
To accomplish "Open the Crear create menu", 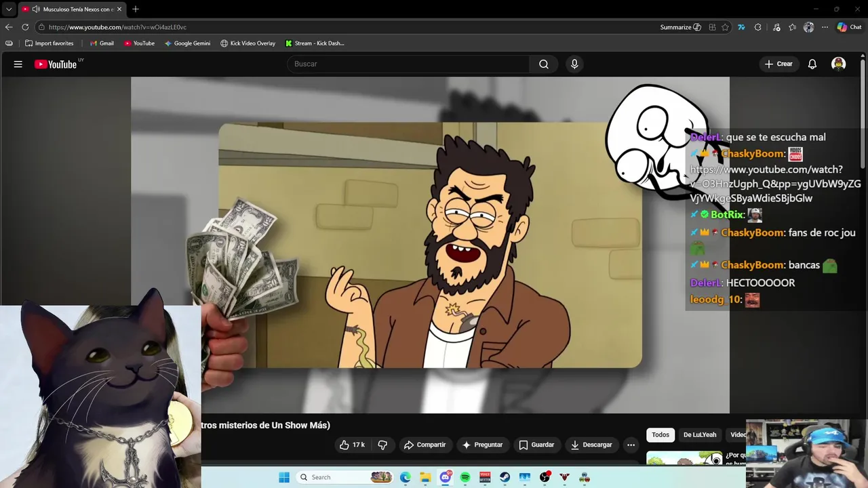I will 778,64.
